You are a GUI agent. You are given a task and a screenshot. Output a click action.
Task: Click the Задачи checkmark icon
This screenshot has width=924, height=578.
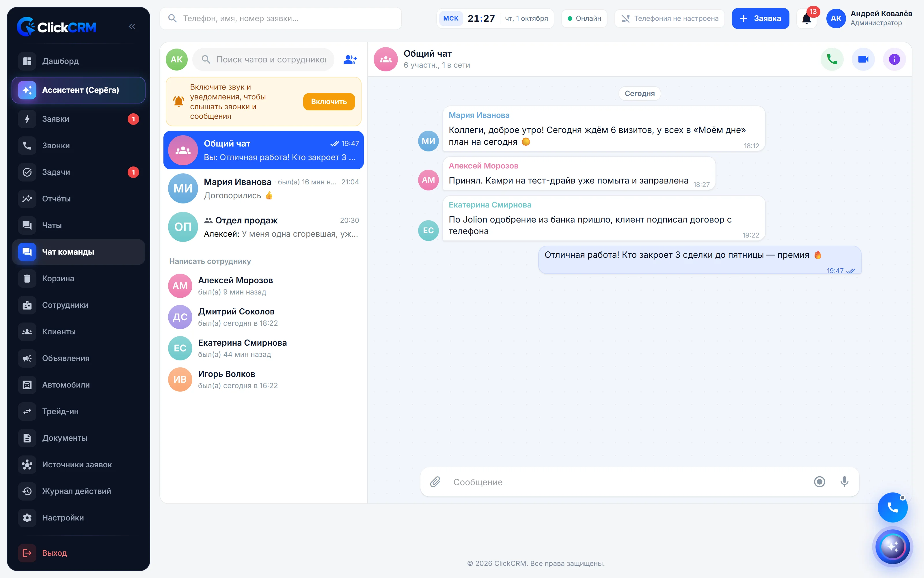[x=27, y=172]
